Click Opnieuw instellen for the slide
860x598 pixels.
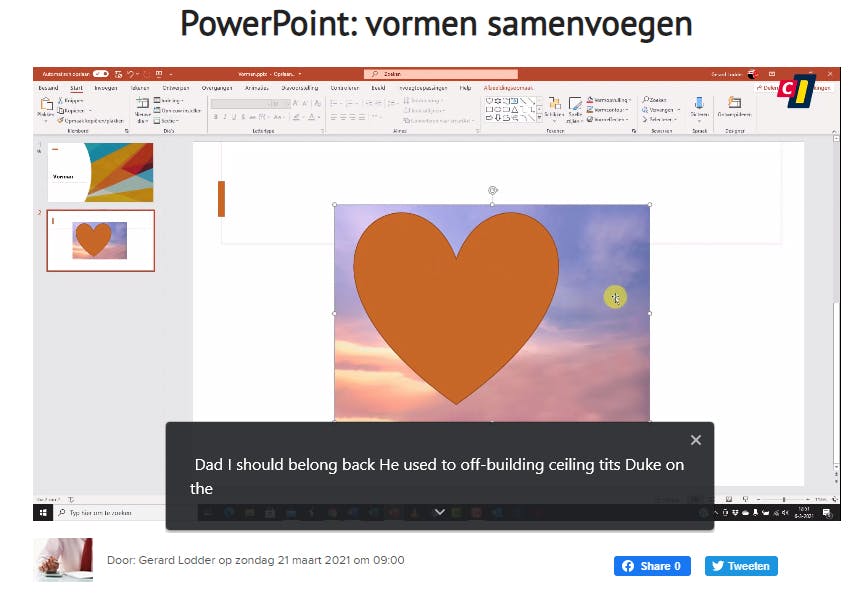click(x=177, y=110)
